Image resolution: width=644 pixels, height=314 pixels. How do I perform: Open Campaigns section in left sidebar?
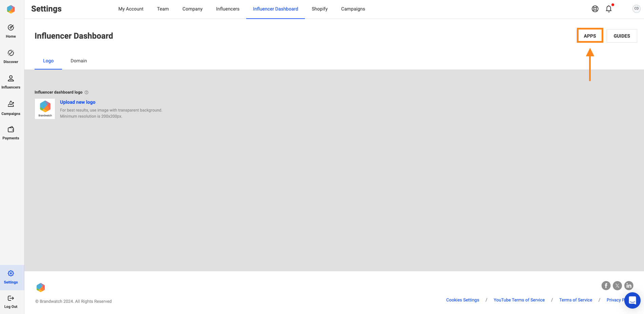click(11, 108)
